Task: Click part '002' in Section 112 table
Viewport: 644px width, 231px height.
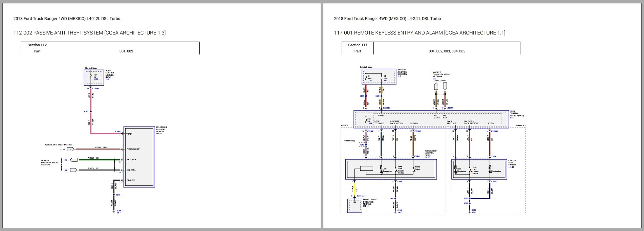Action: (130, 51)
